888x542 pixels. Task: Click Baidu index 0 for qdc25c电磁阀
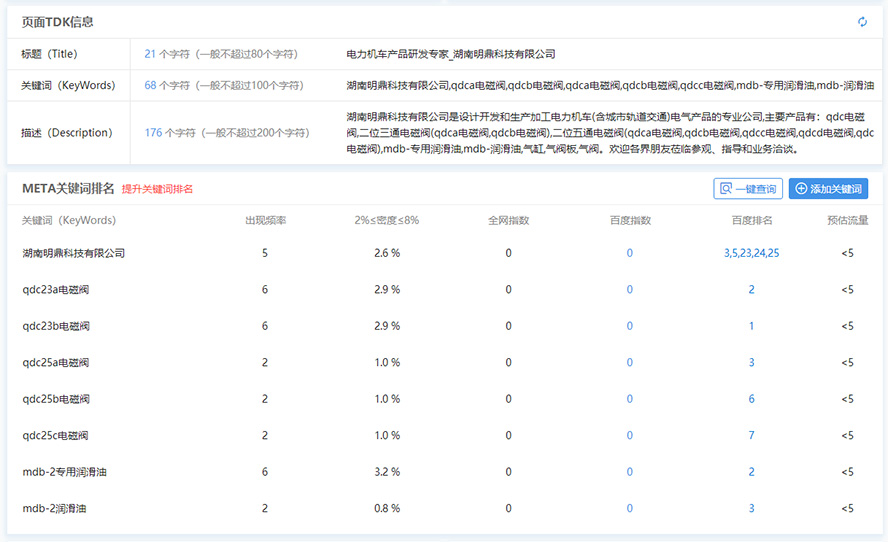coord(630,436)
